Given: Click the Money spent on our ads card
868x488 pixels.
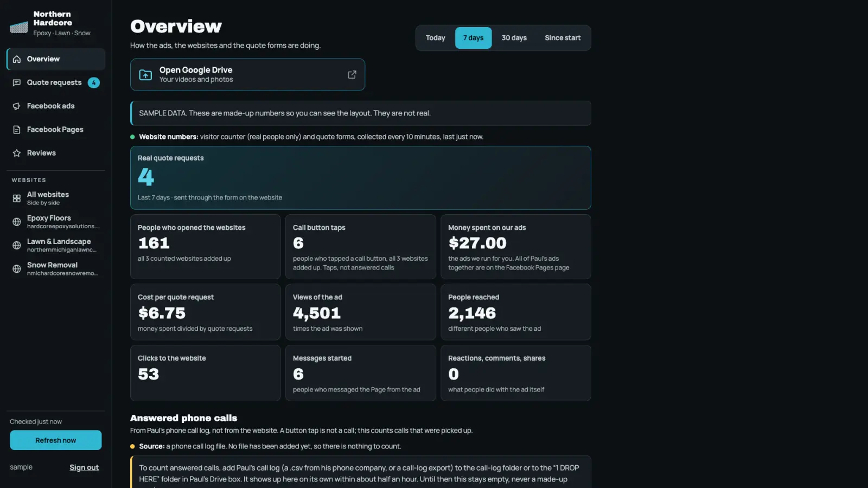Looking at the screenshot, I should [516, 247].
